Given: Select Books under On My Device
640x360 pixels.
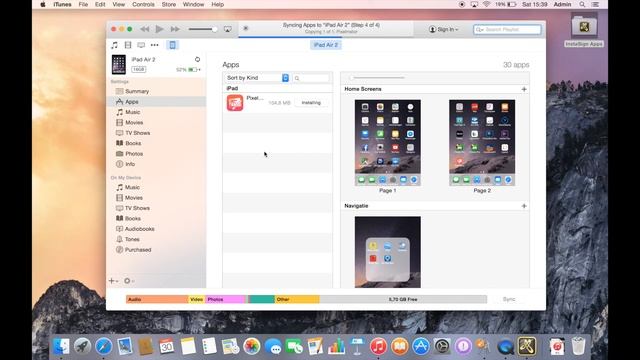Looking at the screenshot, I should (133, 218).
